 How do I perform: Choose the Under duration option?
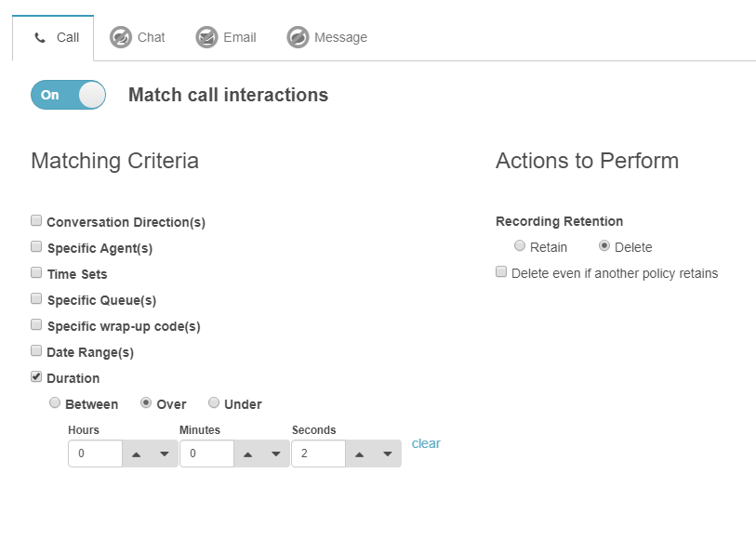(214, 403)
